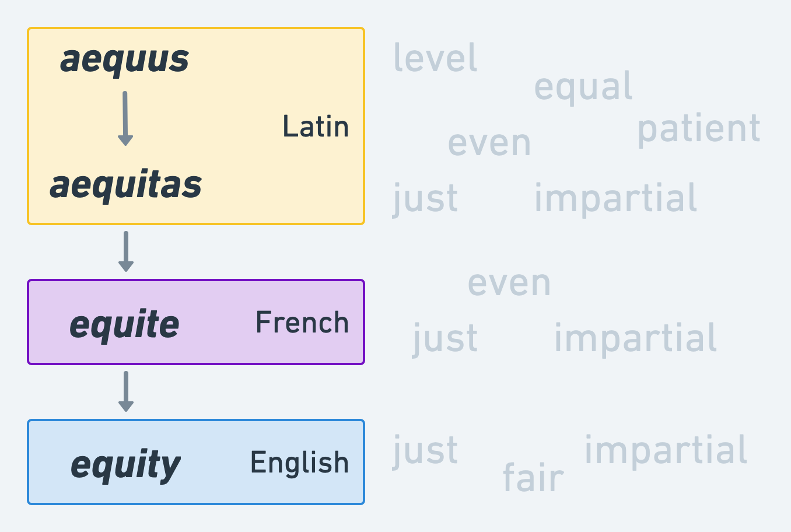Click the arrow between aequus and aequitas
Screen dimensions: 791x532
(125, 118)
